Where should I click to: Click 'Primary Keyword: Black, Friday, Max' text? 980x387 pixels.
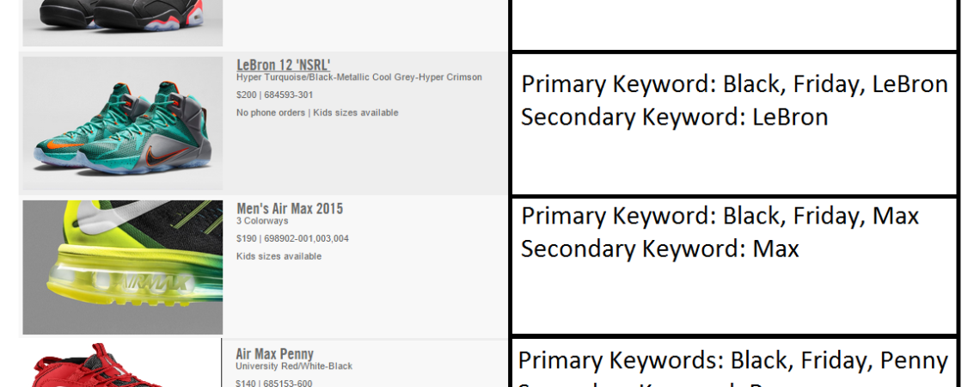click(x=720, y=215)
